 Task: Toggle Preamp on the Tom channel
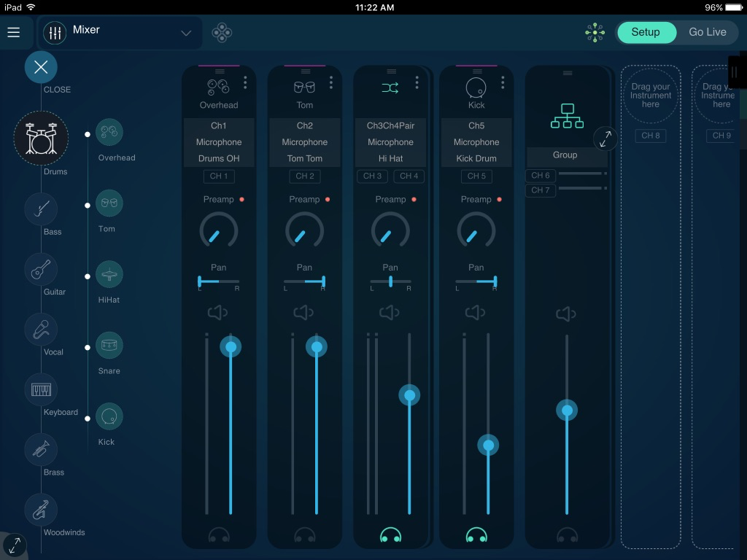click(328, 200)
